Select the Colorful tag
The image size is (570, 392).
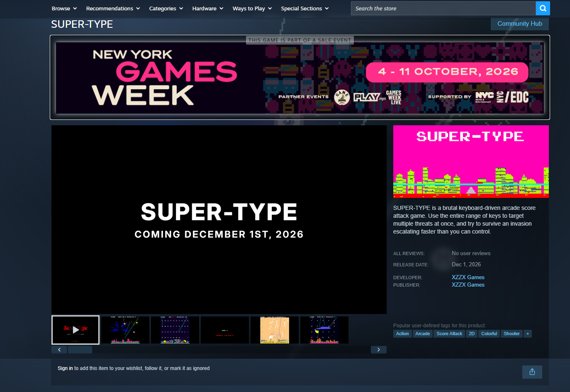pyautogui.click(x=489, y=334)
